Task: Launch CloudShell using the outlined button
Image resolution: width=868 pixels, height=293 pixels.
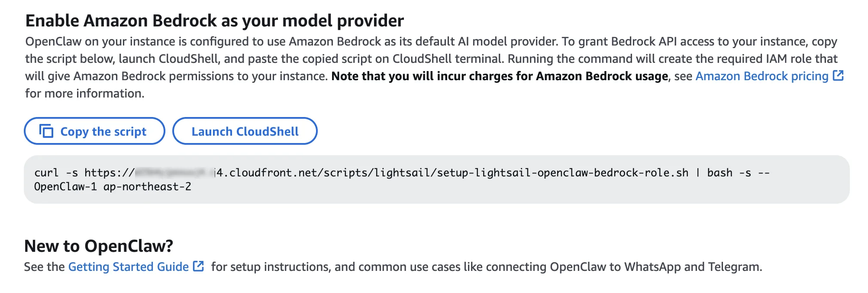Action: click(x=245, y=131)
